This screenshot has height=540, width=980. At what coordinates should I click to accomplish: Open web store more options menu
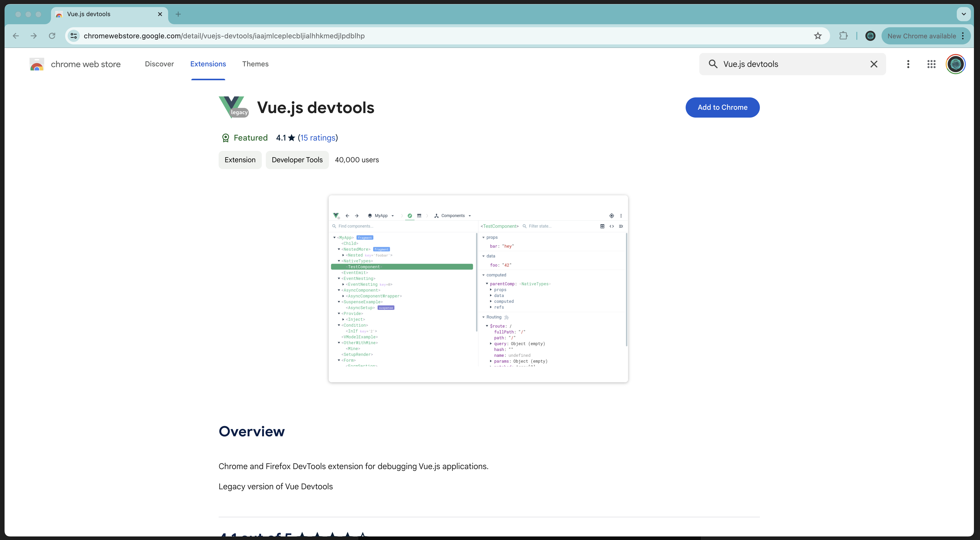click(908, 64)
